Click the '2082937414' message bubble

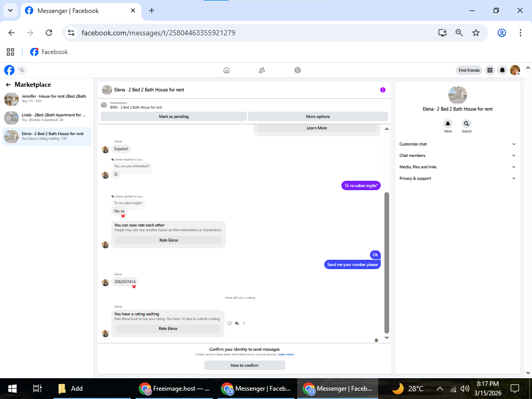(125, 282)
